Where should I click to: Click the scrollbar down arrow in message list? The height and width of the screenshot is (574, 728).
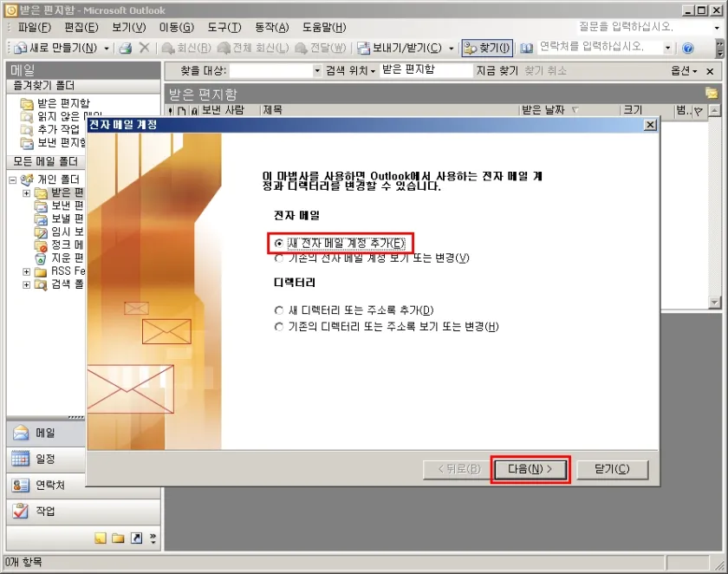(714, 303)
